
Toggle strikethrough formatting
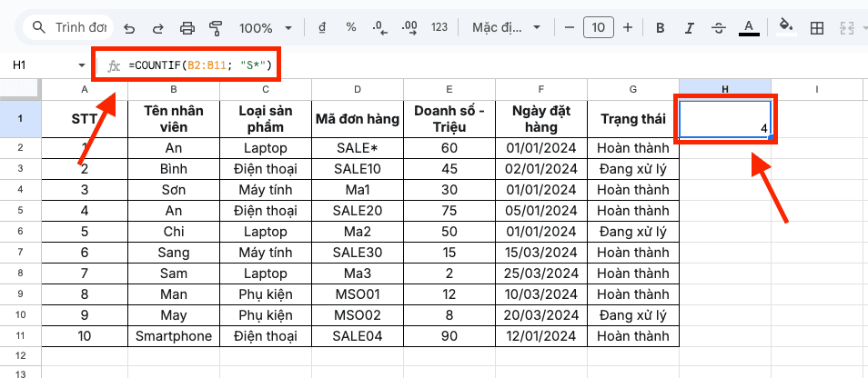718,27
